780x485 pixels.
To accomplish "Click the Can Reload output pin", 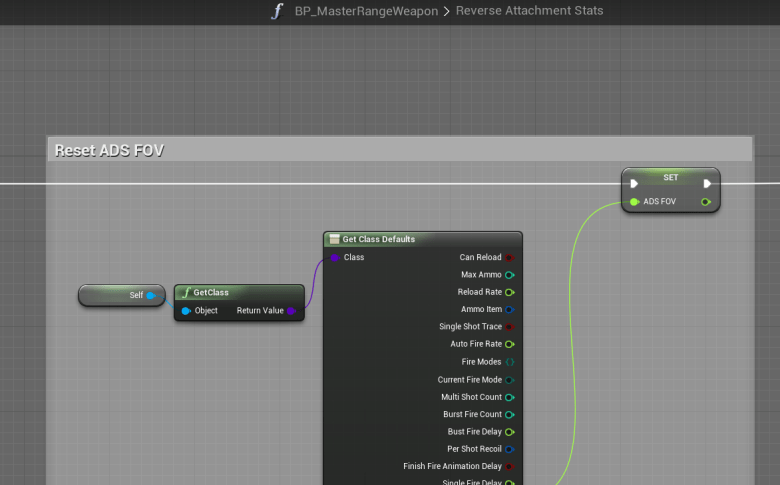I will pos(509,257).
